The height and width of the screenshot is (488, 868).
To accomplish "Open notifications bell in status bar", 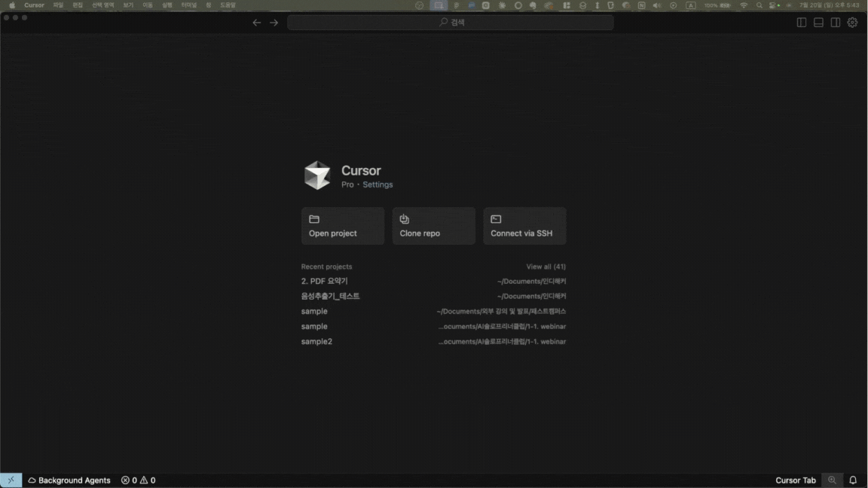I will [853, 480].
